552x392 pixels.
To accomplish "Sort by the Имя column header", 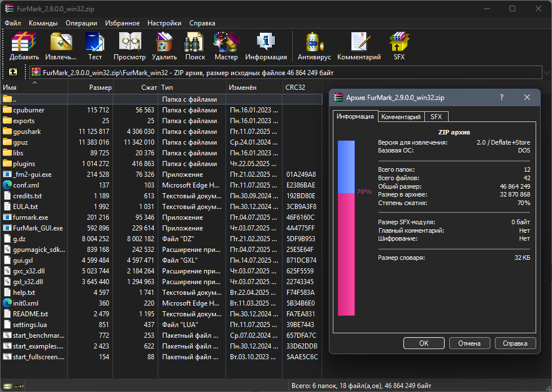I will point(34,87).
